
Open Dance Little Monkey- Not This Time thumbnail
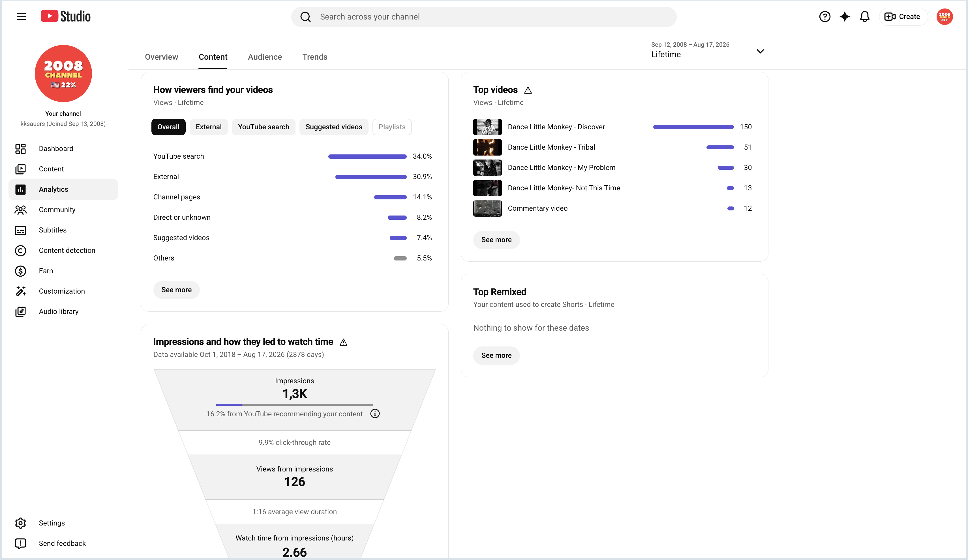[x=487, y=188]
